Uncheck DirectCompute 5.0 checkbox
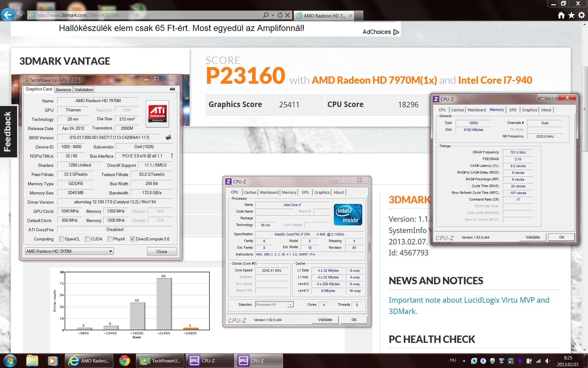This screenshot has width=588, height=368. coord(133,239)
